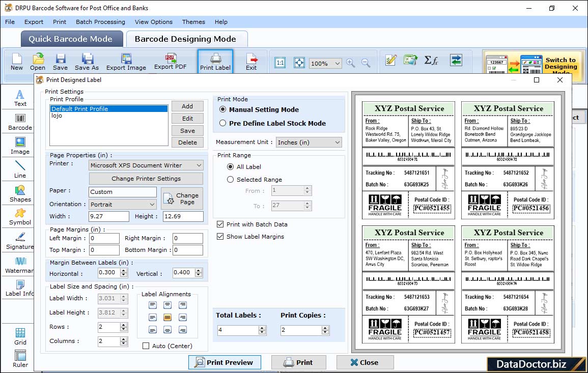This screenshot has height=373, width=588.
Task: Select Manual Setting Mode radio button
Action: 223,109
